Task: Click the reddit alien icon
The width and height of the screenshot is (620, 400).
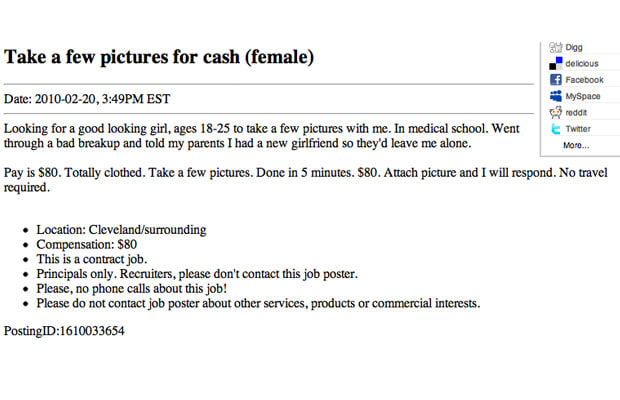Action: [x=556, y=113]
